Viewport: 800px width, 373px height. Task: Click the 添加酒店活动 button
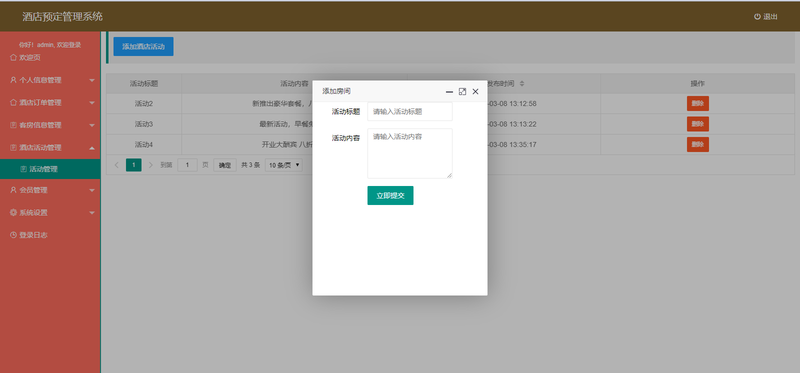[x=143, y=46]
